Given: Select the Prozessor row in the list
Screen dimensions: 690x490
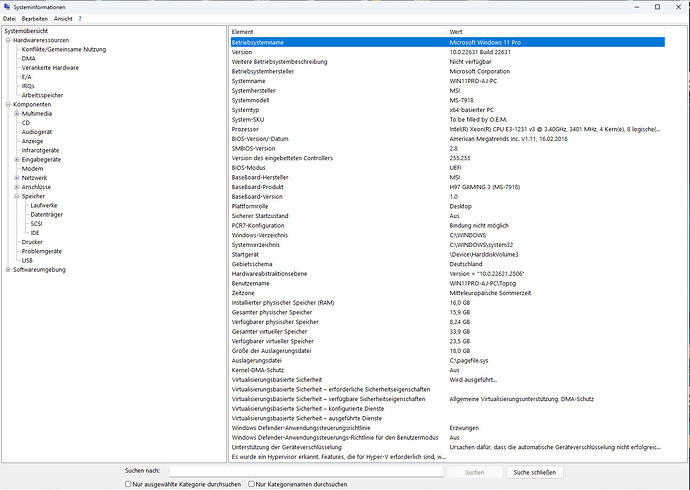Looking at the screenshot, I should (246, 129).
